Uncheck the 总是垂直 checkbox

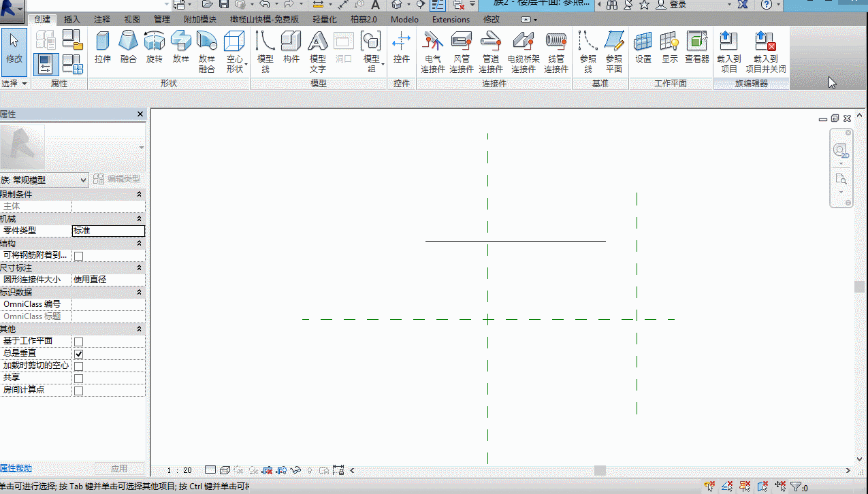click(78, 354)
